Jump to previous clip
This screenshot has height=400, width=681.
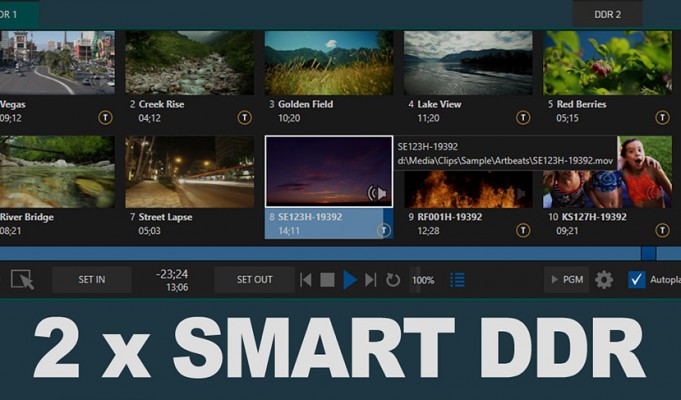pyautogui.click(x=306, y=280)
